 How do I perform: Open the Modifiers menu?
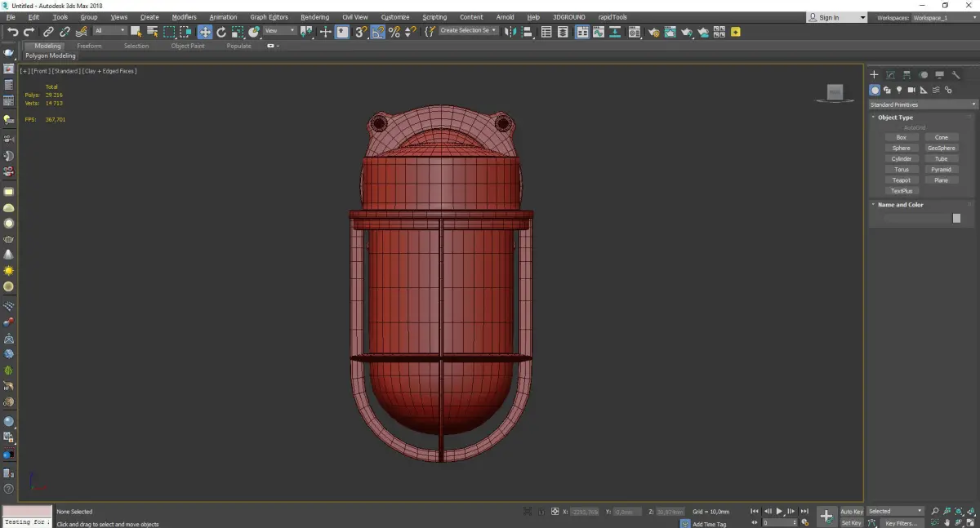184,17
